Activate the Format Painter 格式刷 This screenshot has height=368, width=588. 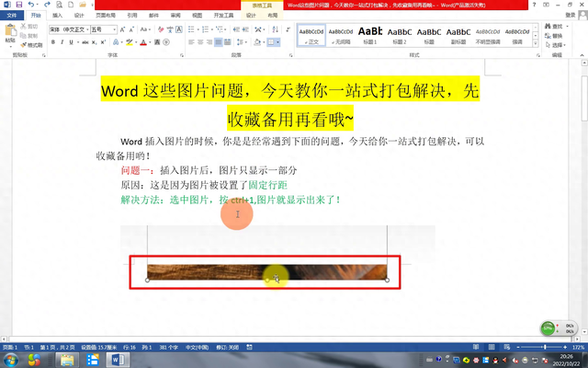point(31,45)
